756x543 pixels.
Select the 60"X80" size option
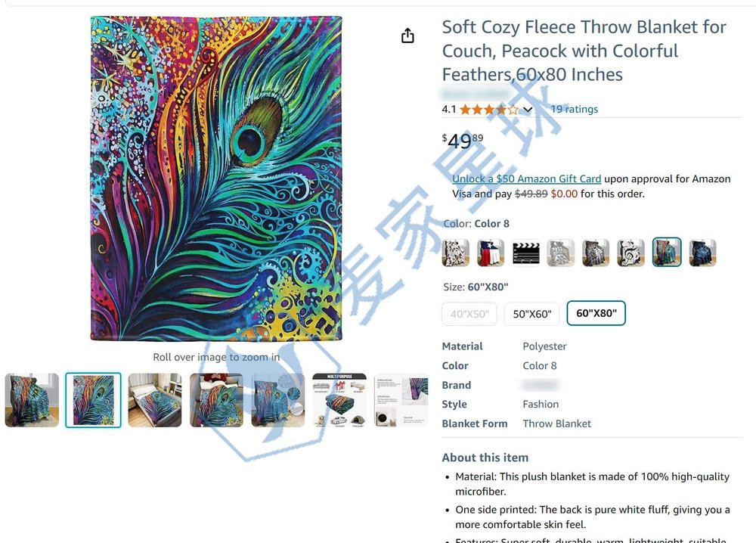[596, 313]
